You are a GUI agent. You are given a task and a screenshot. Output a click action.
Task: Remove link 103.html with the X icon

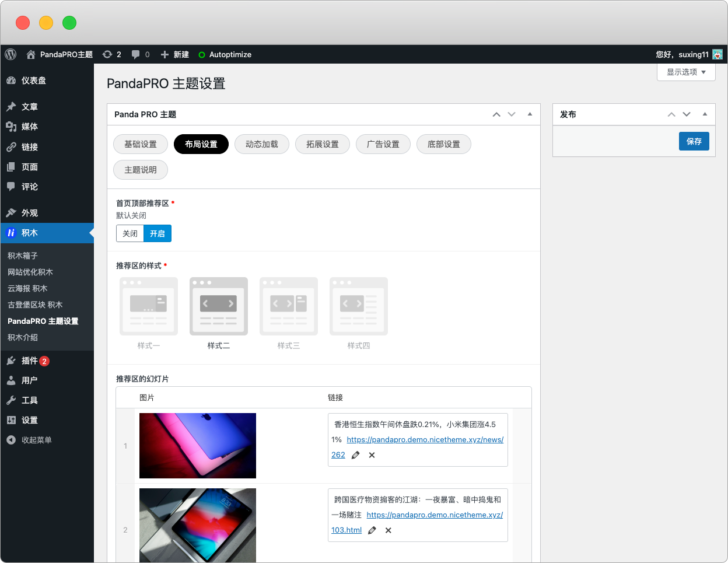click(x=388, y=530)
